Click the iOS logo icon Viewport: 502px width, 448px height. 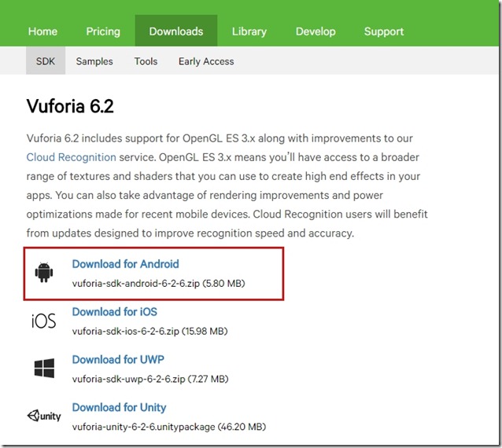click(44, 321)
